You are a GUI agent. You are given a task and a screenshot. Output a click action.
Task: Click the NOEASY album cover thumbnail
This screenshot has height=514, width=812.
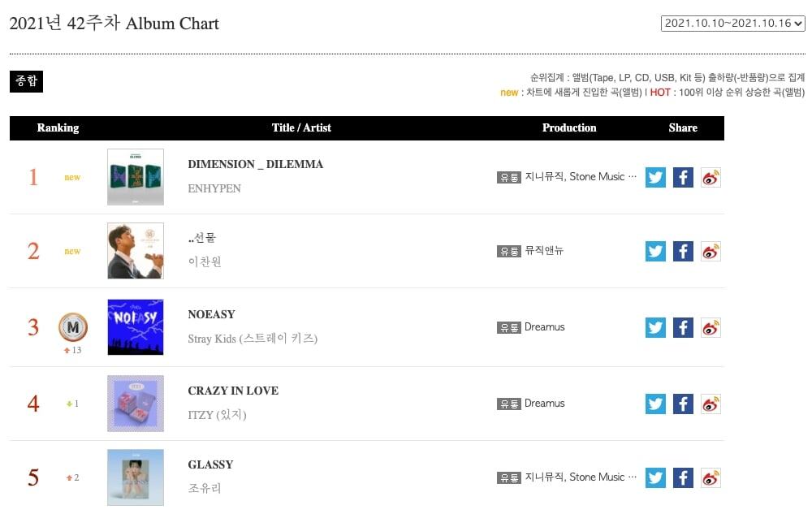(136, 327)
